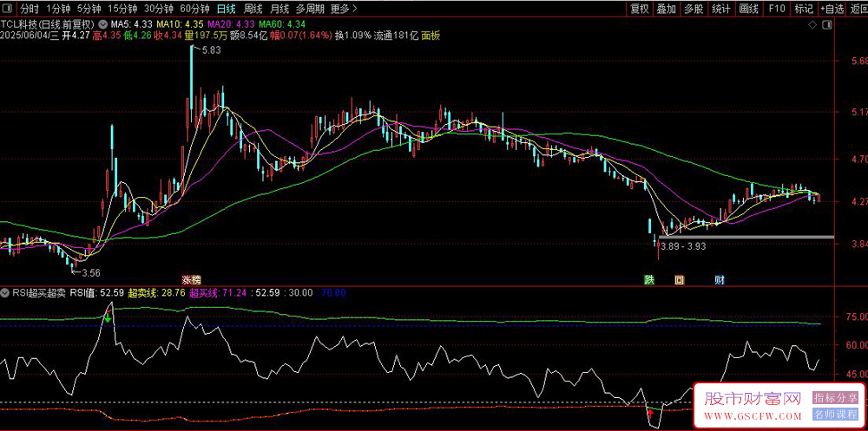Screen dimensions: 868x431
Task: Click the 多股 multi-stock button
Action: click(x=693, y=9)
